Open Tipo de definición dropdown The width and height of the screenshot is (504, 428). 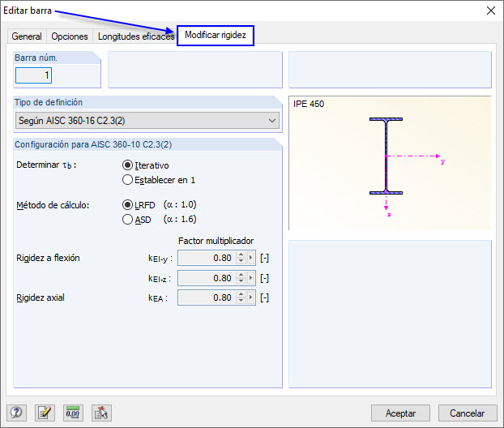(147, 121)
